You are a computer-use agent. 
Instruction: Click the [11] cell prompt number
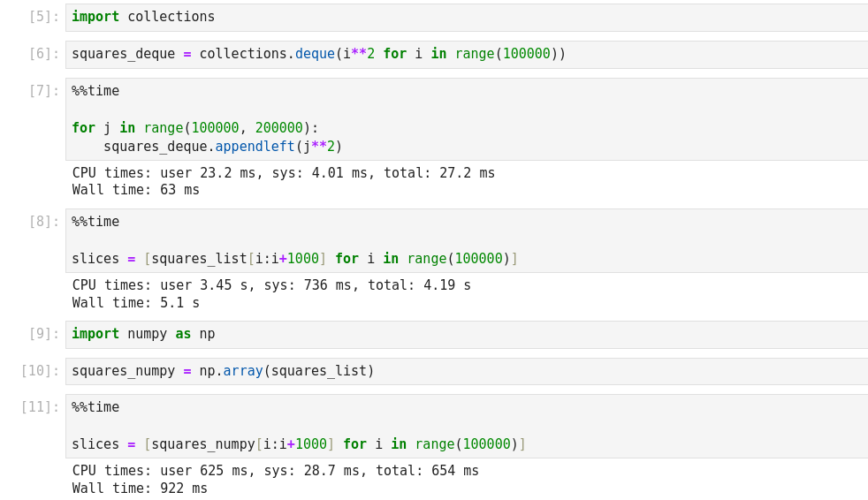point(40,407)
